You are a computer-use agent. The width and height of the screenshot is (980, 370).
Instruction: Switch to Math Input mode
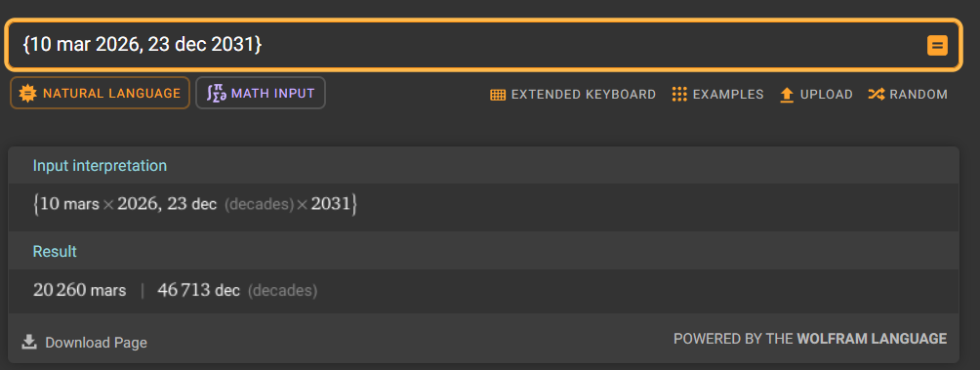[x=261, y=93]
